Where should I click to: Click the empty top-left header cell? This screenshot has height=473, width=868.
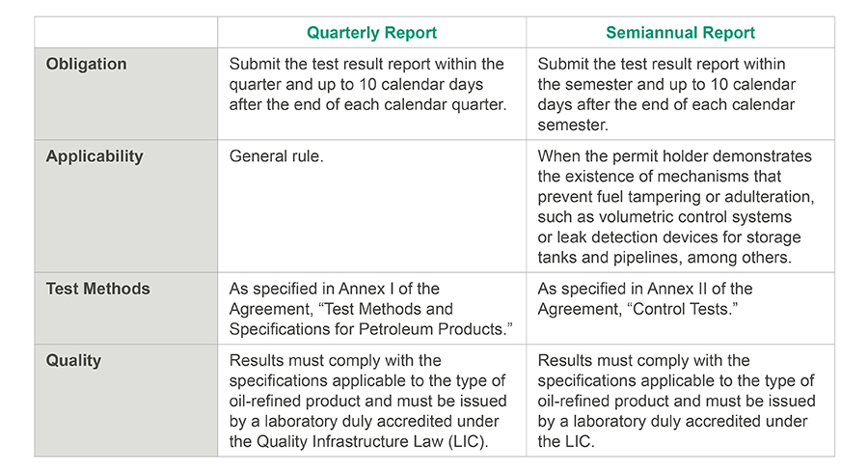[x=125, y=33]
